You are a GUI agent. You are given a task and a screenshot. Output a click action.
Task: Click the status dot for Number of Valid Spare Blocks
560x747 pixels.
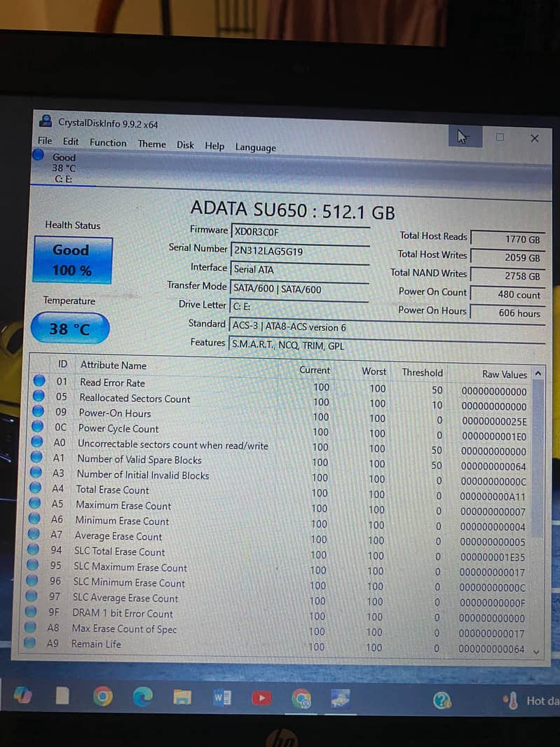pyautogui.click(x=36, y=456)
